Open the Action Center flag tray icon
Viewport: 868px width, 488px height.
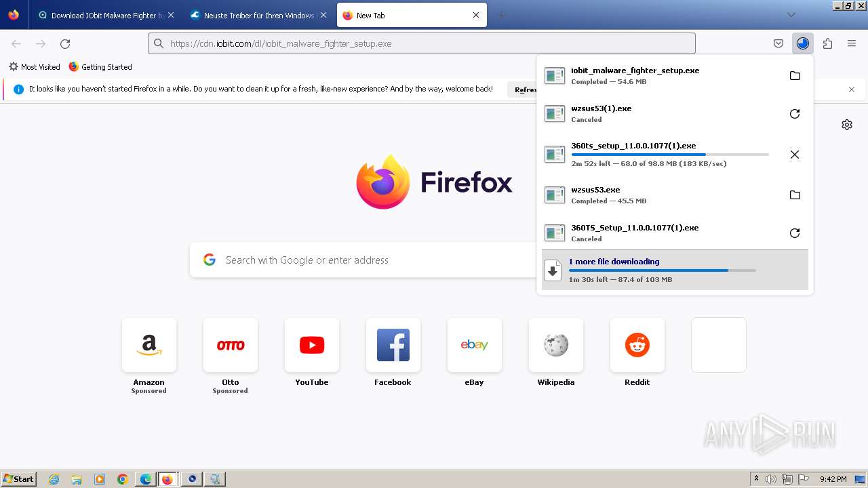(804, 479)
